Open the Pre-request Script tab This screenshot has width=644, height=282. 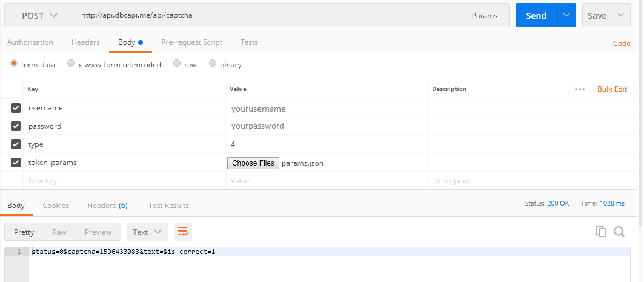pos(191,42)
